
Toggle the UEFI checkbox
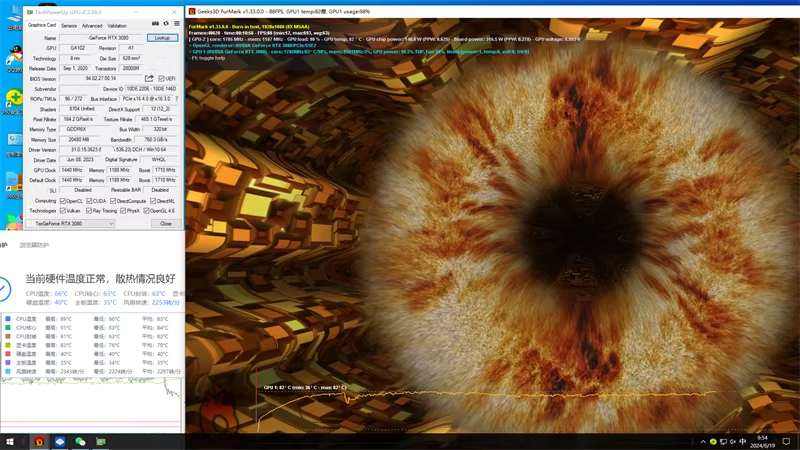[x=161, y=79]
